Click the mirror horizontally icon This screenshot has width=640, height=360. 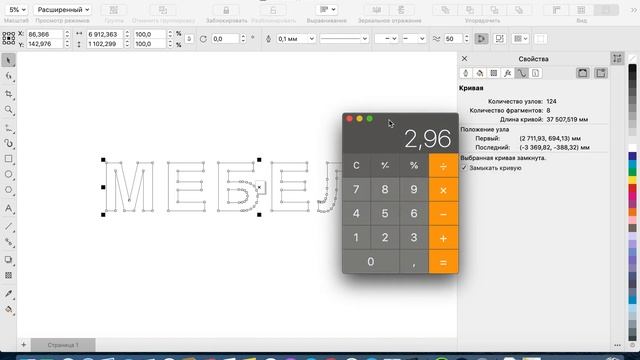click(x=377, y=10)
